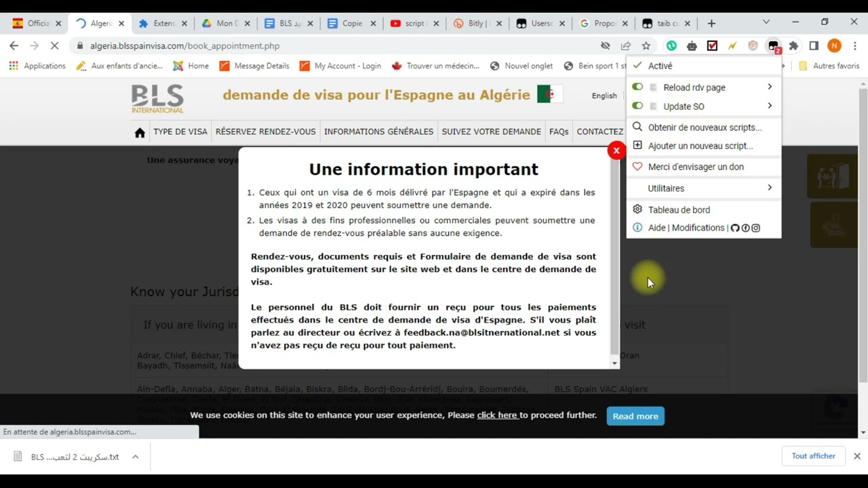Expand the Utilitaires submenu
Viewport: 868px width, 488px height.
704,188
